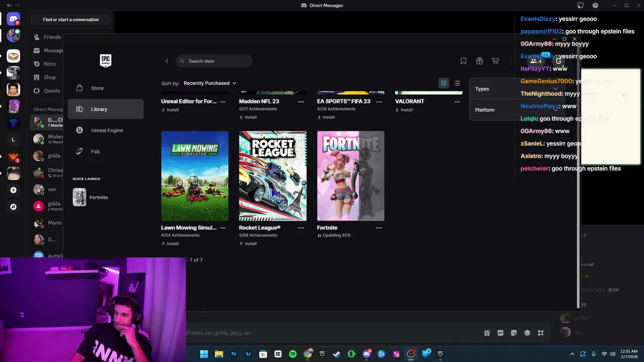644x362 pixels.
Task: Expand the Platform filter
Action: click(x=517, y=110)
